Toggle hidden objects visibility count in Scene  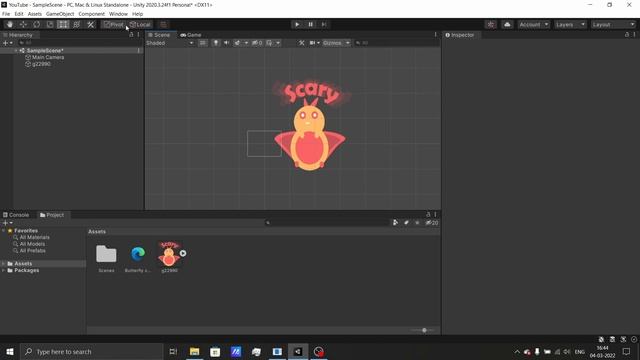tap(257, 43)
